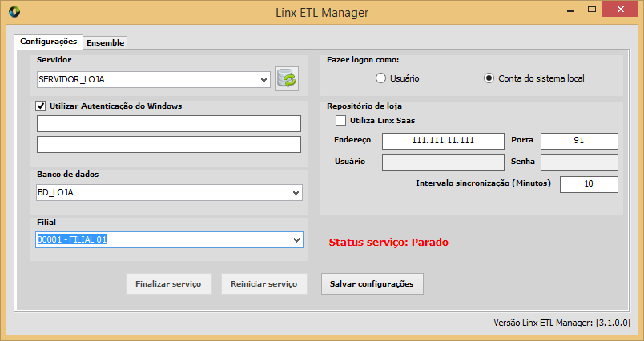Image resolution: width=644 pixels, height=341 pixels.
Task: Select the Usuário logon radio button
Action: [380, 78]
